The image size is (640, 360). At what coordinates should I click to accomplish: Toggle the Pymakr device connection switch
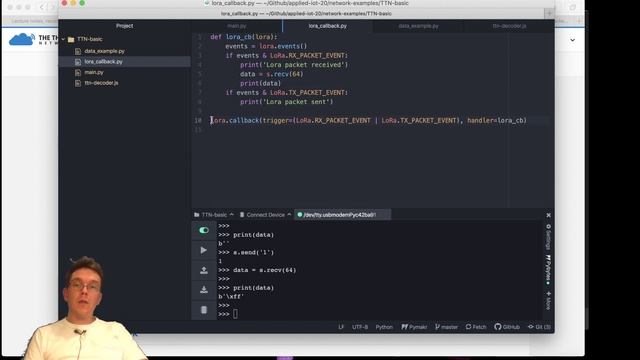(x=204, y=230)
